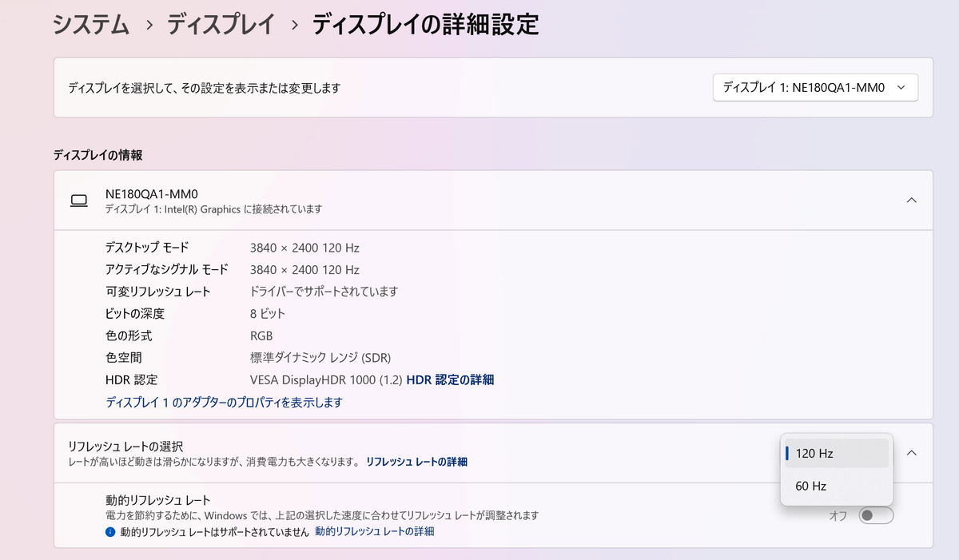Collapse the NE180QA1-MM0 info section chevron
959x560 pixels.
(x=911, y=201)
